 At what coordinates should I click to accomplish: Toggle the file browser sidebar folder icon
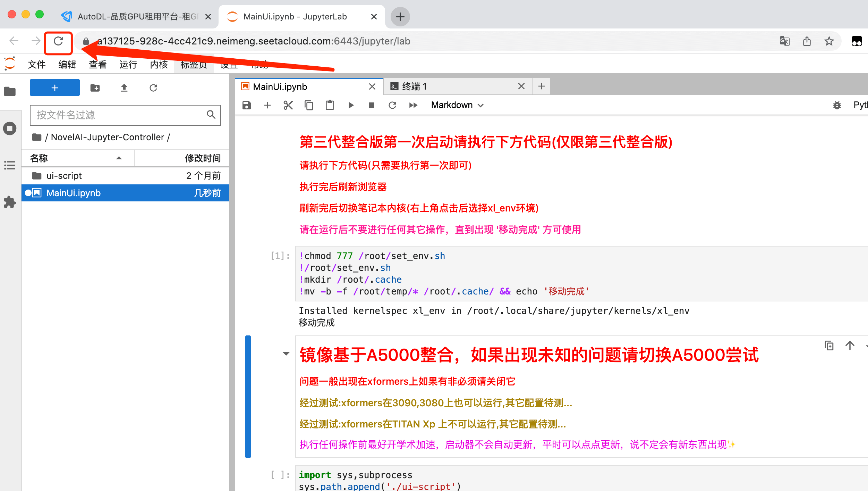pos(10,91)
